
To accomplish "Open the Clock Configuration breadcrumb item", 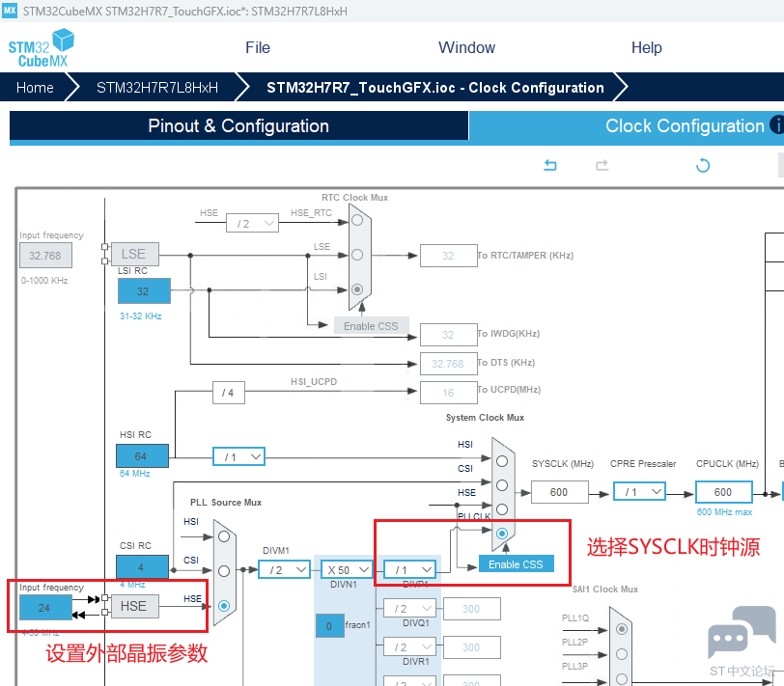I will tap(435, 88).
